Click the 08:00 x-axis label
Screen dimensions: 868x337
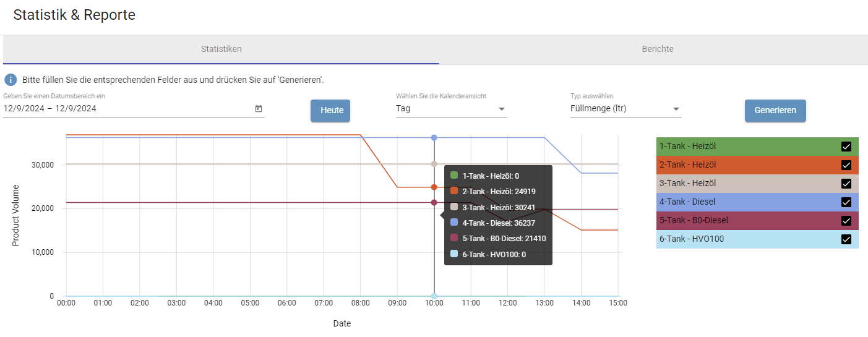(x=360, y=303)
